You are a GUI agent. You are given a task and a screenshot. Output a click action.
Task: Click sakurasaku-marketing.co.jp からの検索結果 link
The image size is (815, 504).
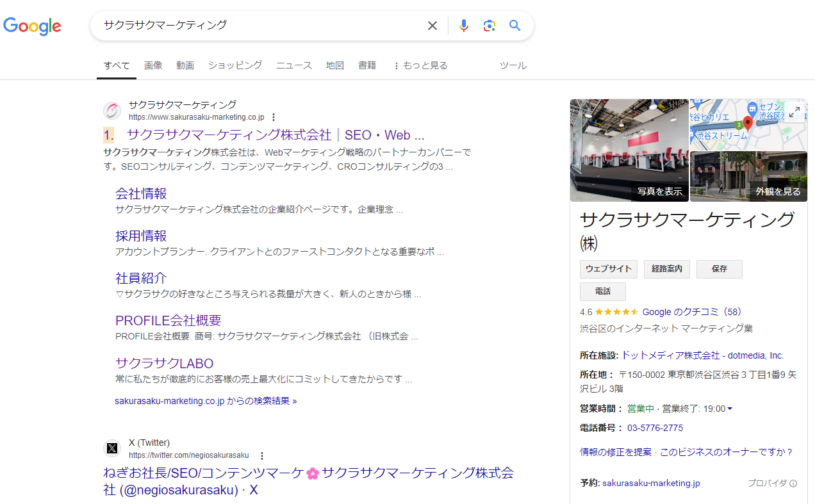click(x=206, y=401)
